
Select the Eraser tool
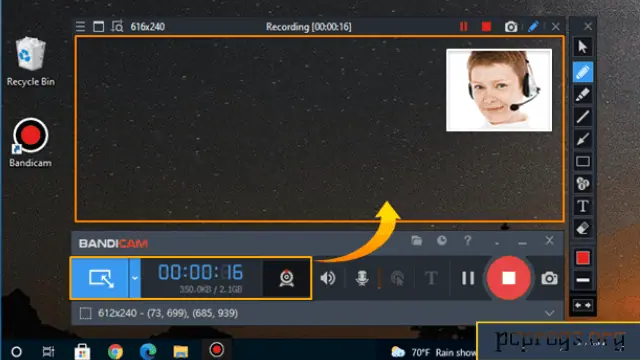coord(582,228)
